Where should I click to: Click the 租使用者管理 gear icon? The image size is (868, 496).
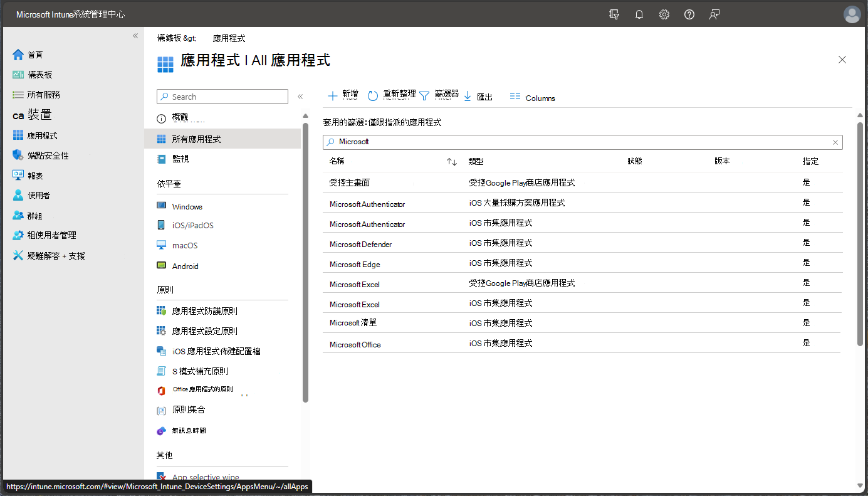tap(18, 235)
